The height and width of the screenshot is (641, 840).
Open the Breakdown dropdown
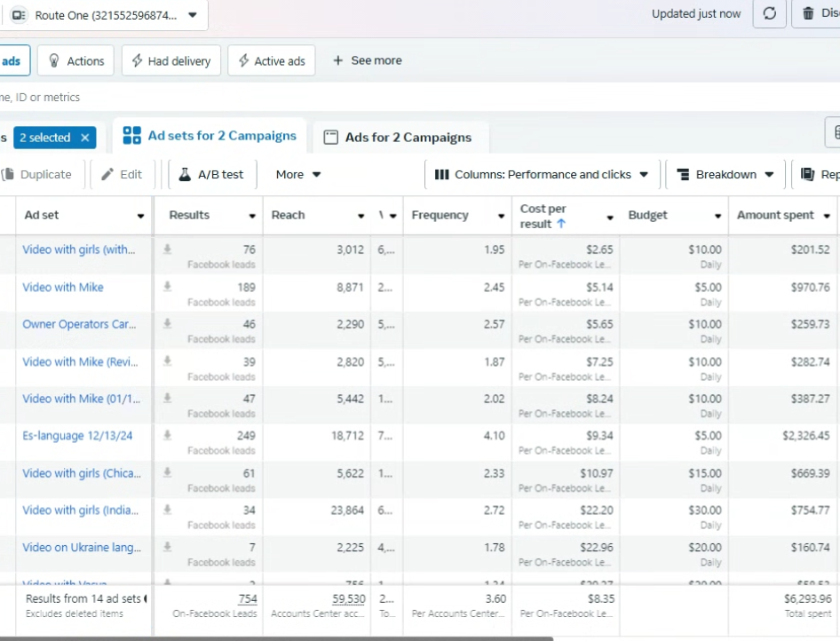click(x=725, y=175)
